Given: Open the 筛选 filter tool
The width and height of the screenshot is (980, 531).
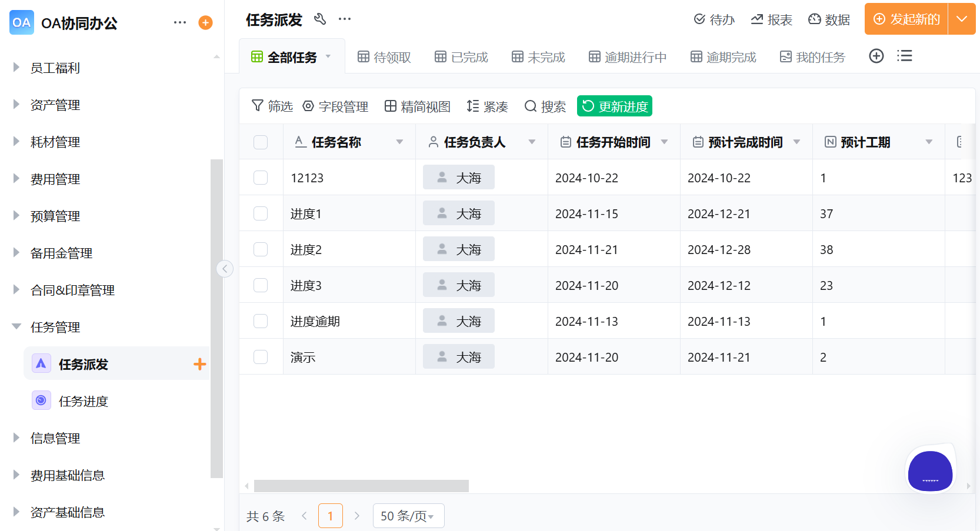Looking at the screenshot, I should pyautogui.click(x=272, y=106).
